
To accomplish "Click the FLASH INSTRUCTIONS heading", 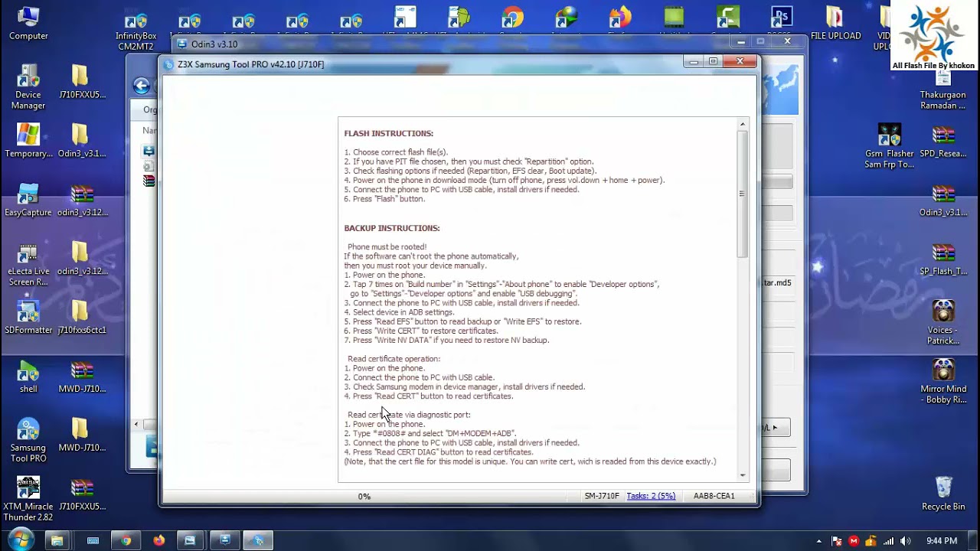I will (388, 133).
